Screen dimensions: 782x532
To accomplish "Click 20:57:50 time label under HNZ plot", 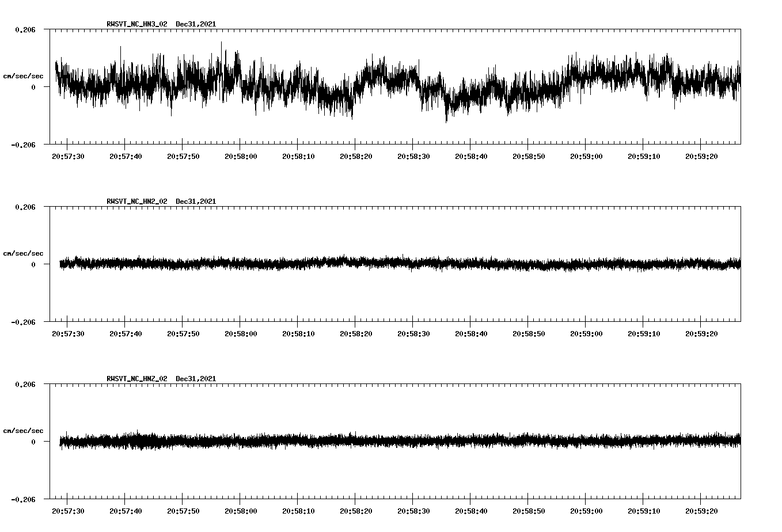I will click(x=184, y=511).
